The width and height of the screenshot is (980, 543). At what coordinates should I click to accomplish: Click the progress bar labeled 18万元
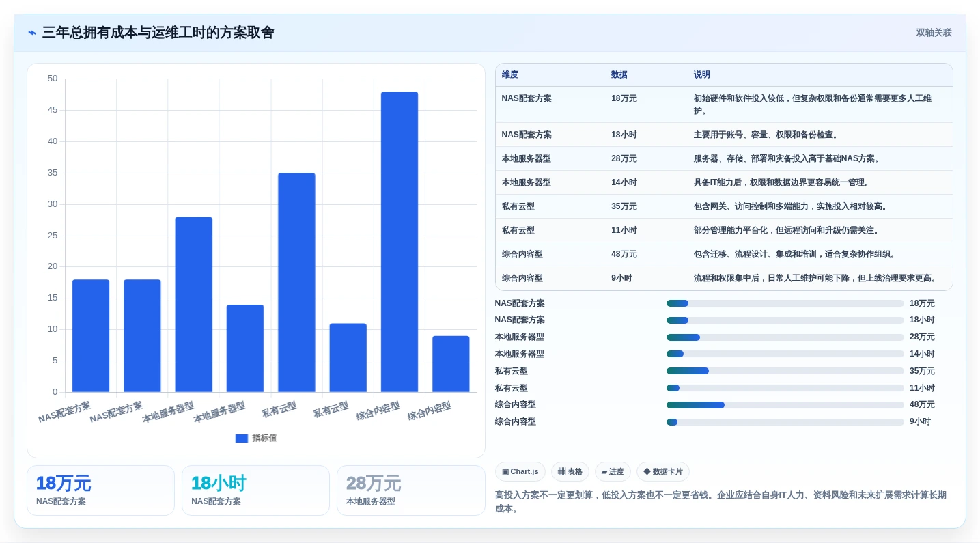pos(785,303)
